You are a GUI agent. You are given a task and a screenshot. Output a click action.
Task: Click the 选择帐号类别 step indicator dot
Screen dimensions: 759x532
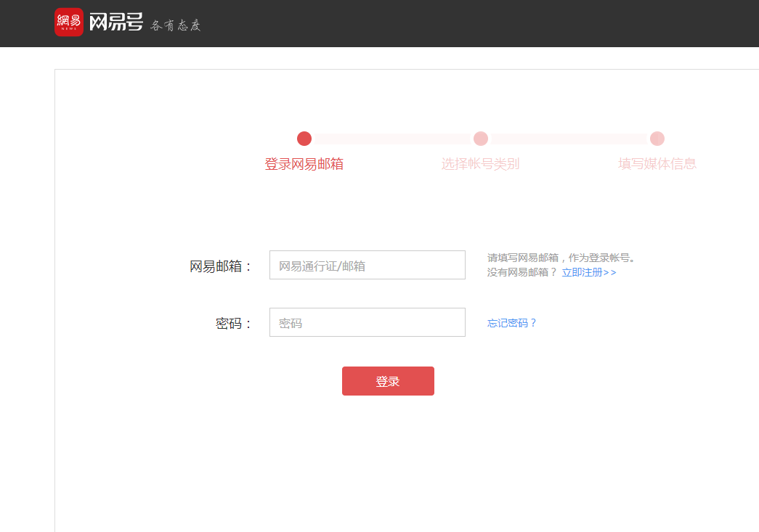point(481,139)
